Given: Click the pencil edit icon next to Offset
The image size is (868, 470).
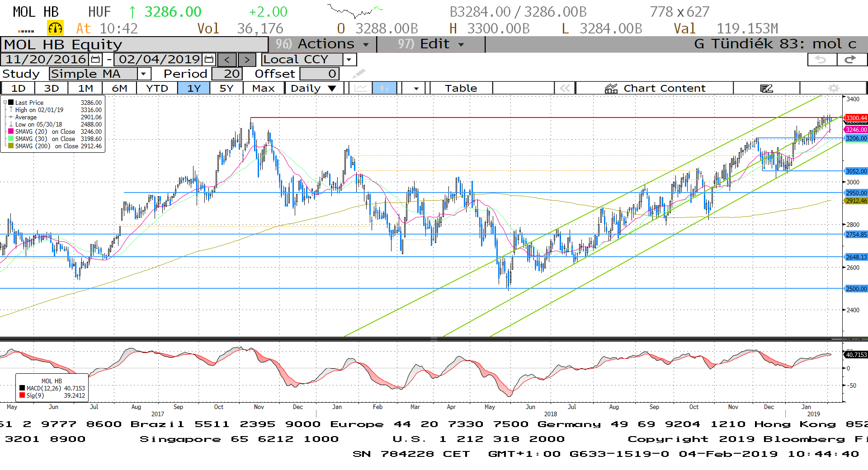Looking at the screenshot, I should point(359,73).
